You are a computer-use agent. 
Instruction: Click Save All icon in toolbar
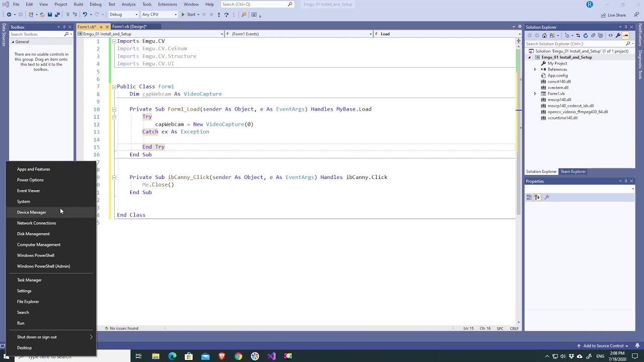click(x=57, y=15)
